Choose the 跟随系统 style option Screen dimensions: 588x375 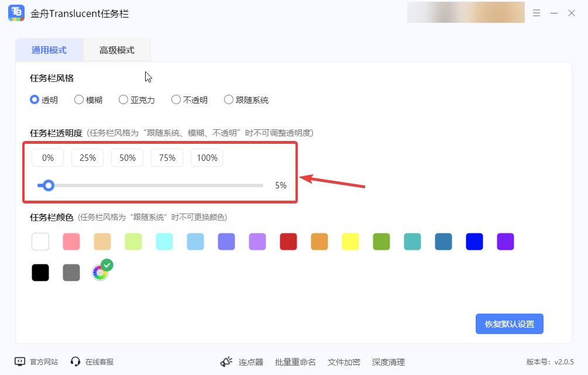pos(246,99)
